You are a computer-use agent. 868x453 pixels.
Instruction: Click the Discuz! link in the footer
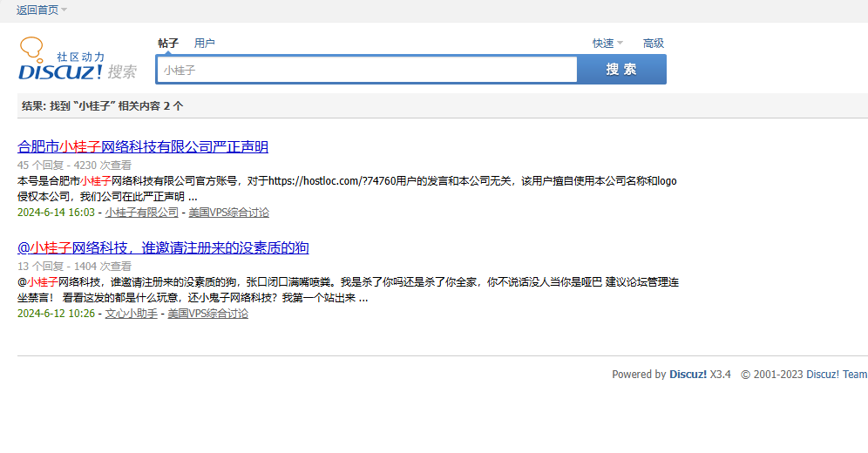click(x=688, y=375)
